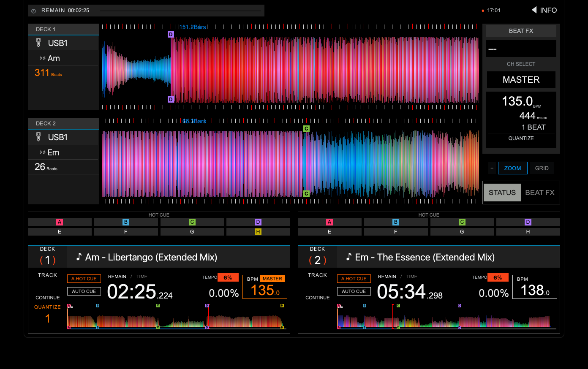Click the key signature icon beside Em
Viewport: 588px width, 369px height.
(42, 152)
